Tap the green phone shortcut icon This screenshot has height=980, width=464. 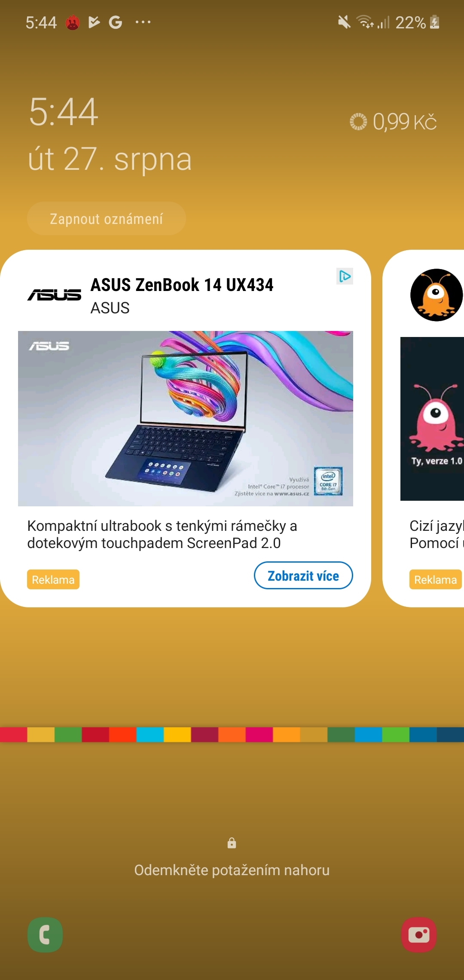45,935
